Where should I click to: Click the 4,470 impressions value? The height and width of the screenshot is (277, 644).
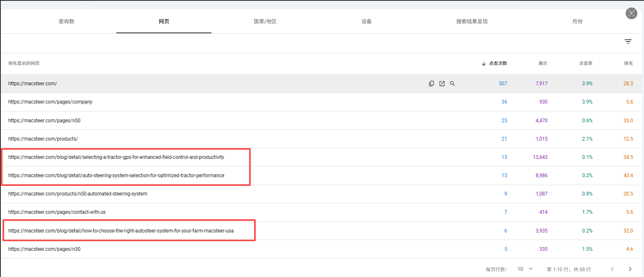(x=542, y=121)
